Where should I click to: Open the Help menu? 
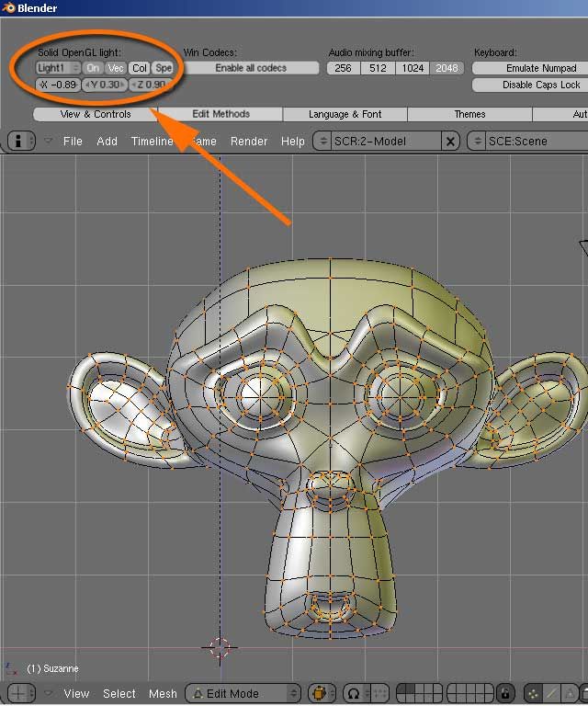coord(293,142)
